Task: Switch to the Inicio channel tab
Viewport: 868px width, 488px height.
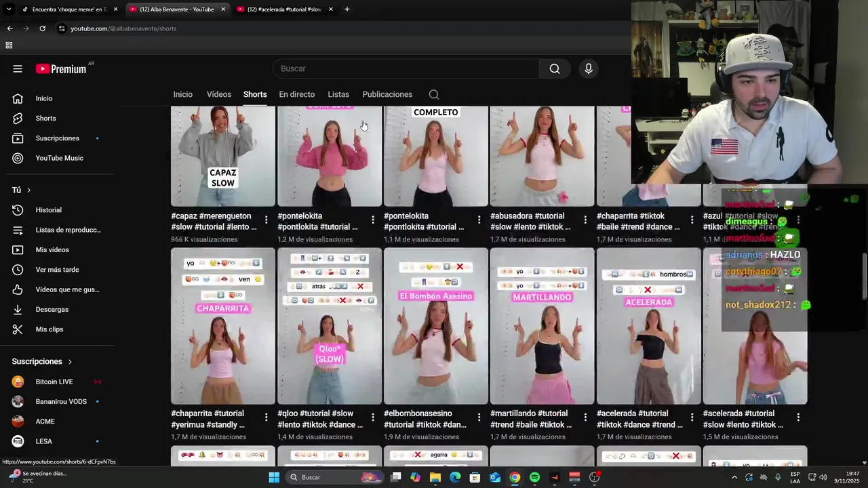Action: pos(182,94)
